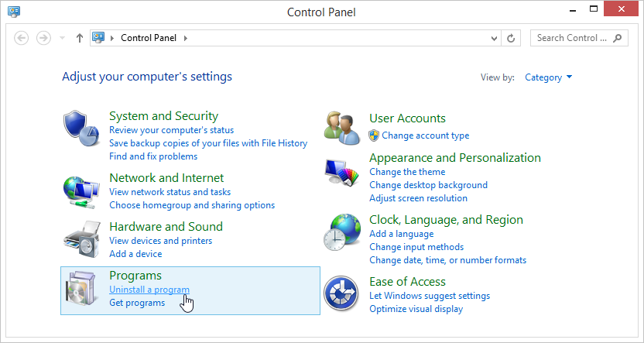Open the View by Category dropdown
The width and height of the screenshot is (644, 343).
(548, 77)
